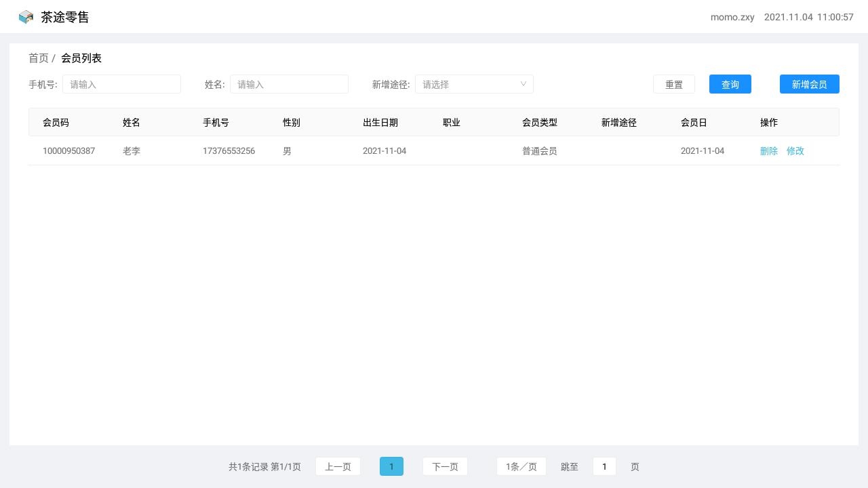Image resolution: width=868 pixels, height=488 pixels.
Task: Click the 上一页 previous page button
Action: [338, 466]
